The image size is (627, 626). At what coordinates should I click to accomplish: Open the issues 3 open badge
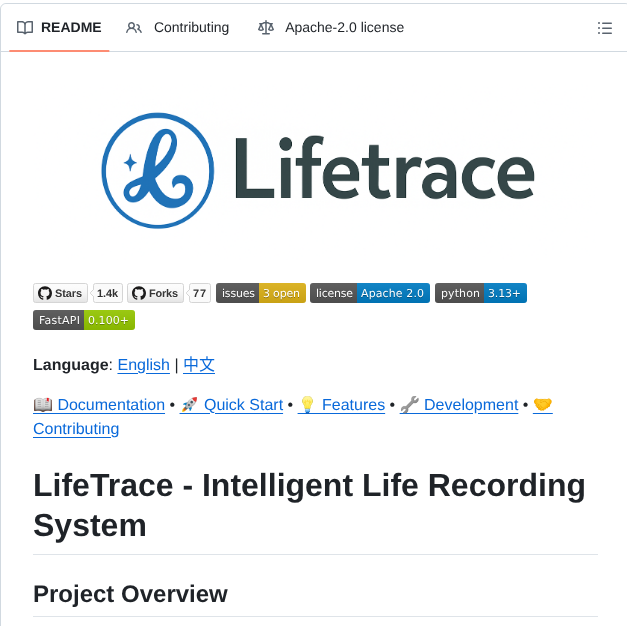coord(261,293)
